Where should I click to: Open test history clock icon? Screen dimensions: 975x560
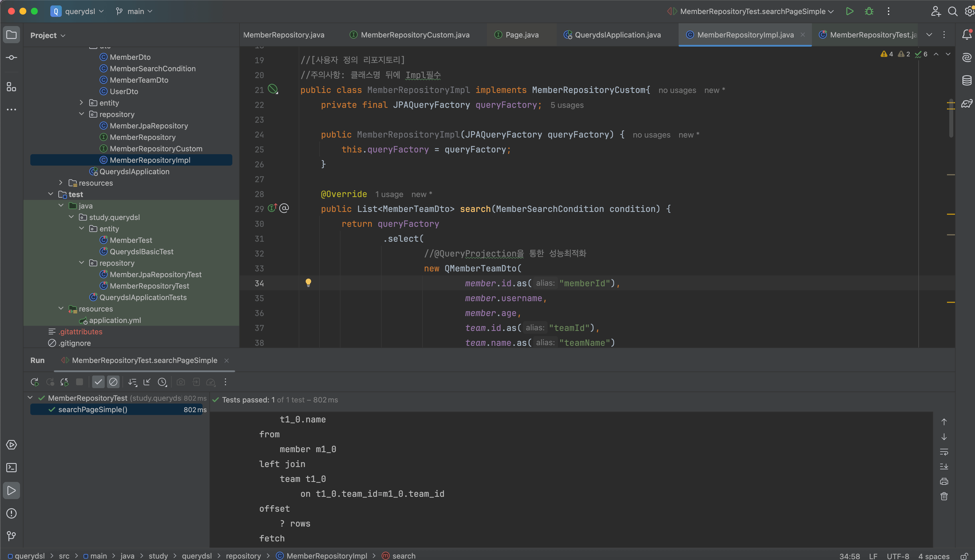pyautogui.click(x=162, y=382)
